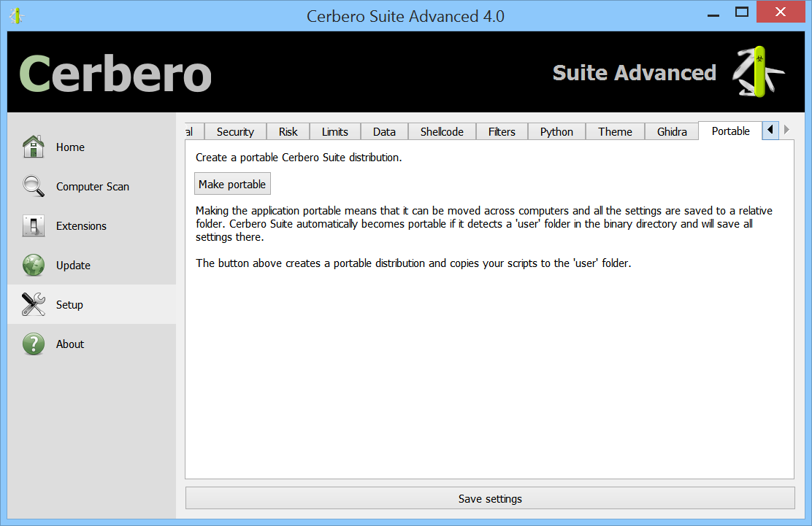The height and width of the screenshot is (526, 812).
Task: Select the Portable tab
Action: [x=730, y=131]
